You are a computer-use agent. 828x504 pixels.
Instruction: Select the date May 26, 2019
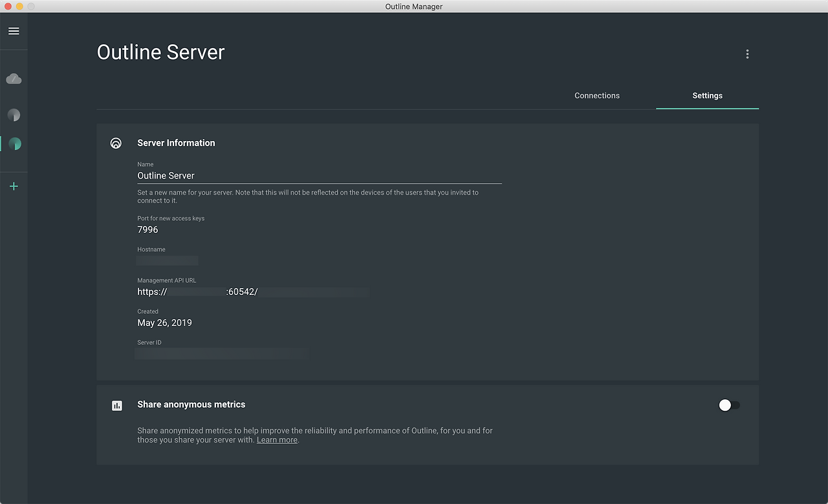[x=164, y=323]
